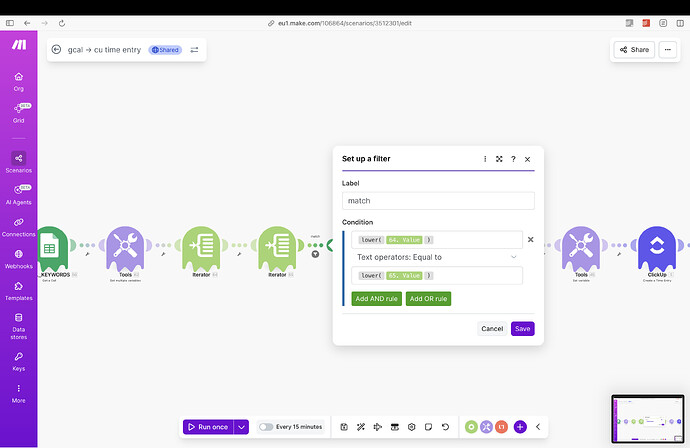This screenshot has height=448, width=690.
Task: Collapse the bottom toolbar with the chevron
Action: [538, 427]
